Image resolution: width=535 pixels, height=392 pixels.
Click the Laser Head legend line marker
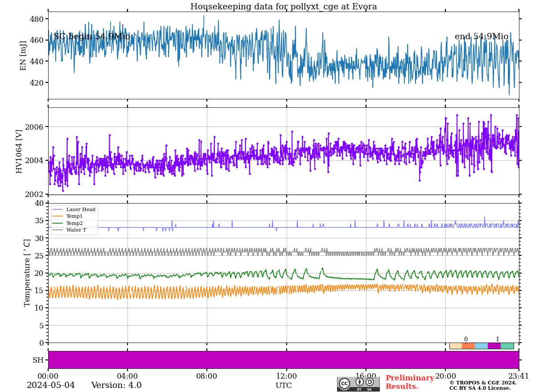pos(58,209)
